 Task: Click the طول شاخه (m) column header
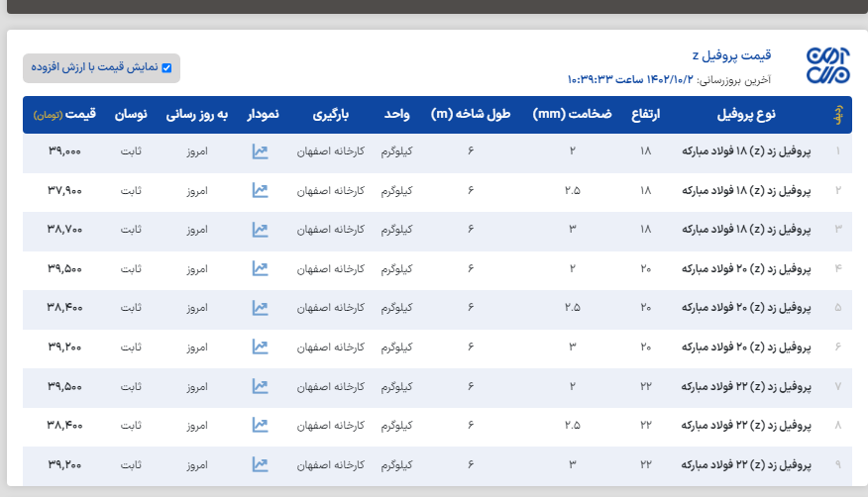[x=471, y=115]
